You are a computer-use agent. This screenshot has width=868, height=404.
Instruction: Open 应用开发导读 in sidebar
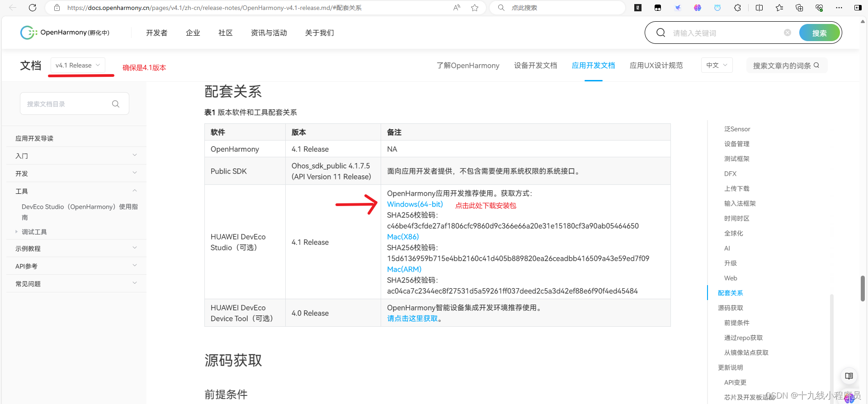click(x=34, y=138)
